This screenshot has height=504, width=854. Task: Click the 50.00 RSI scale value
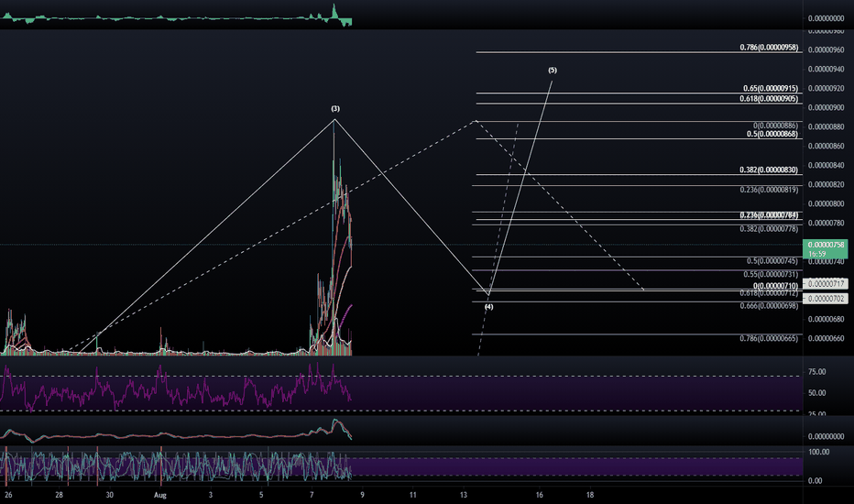(817, 393)
